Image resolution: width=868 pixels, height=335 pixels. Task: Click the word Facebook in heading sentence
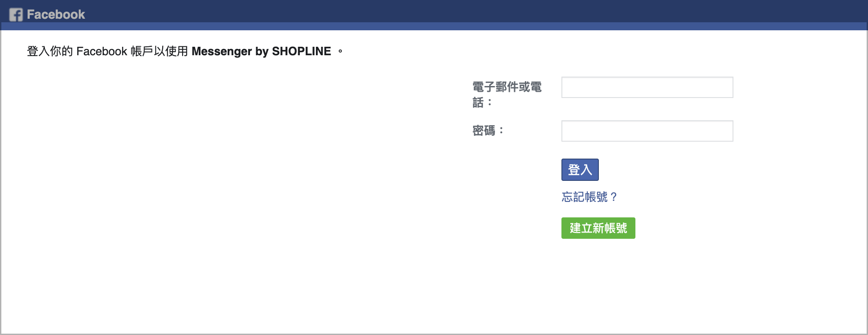pos(102,51)
